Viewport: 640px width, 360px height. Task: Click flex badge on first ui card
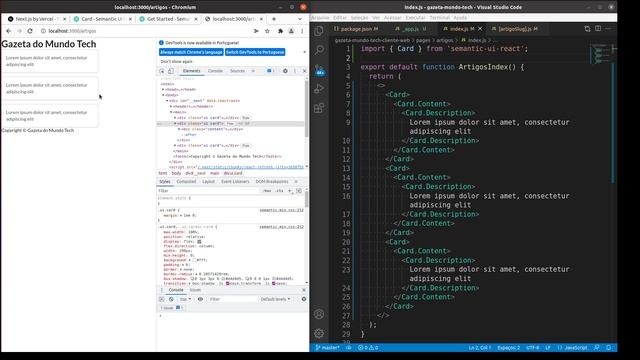click(246, 118)
